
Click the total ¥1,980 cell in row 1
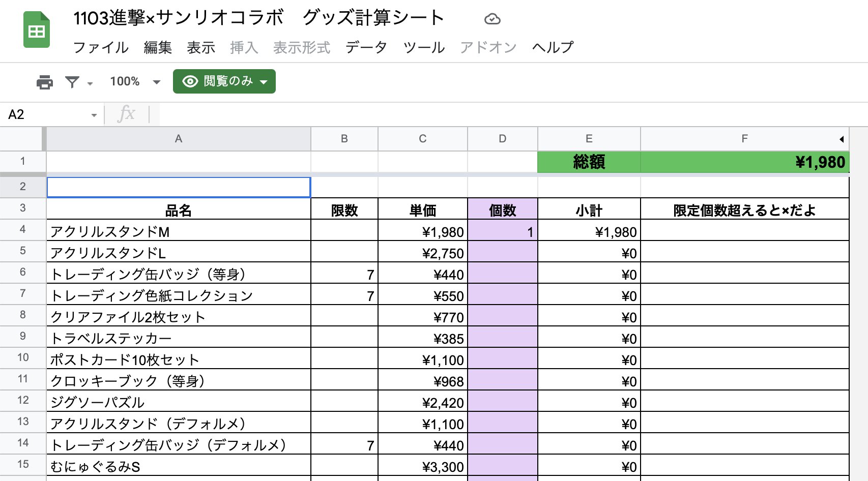point(745,162)
